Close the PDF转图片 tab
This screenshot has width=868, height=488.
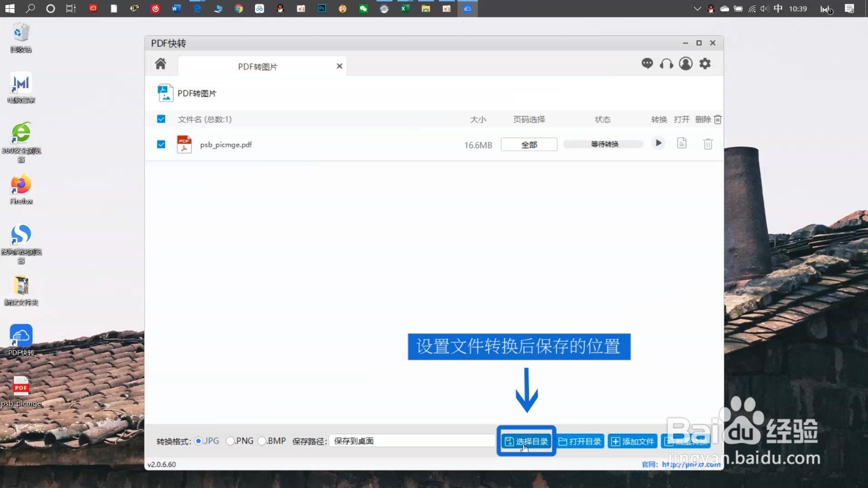pyautogui.click(x=339, y=66)
